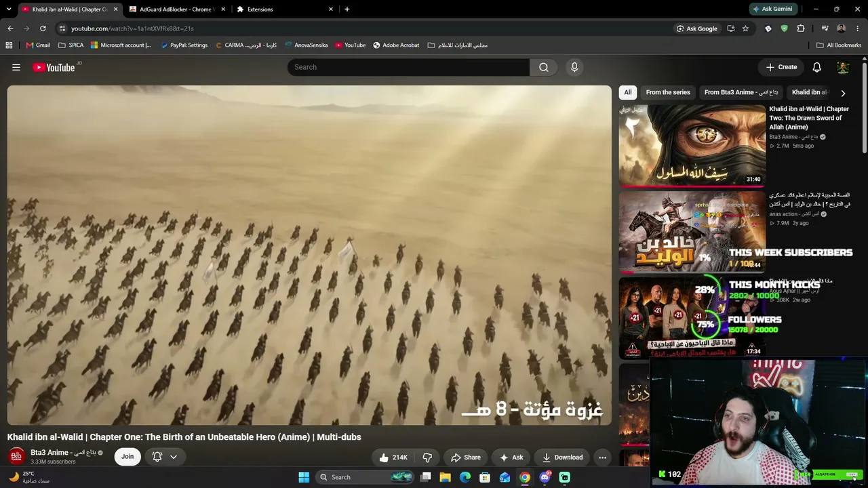Open the YouTube guide hamburger menu
This screenshot has width=868, height=488.
16,67
